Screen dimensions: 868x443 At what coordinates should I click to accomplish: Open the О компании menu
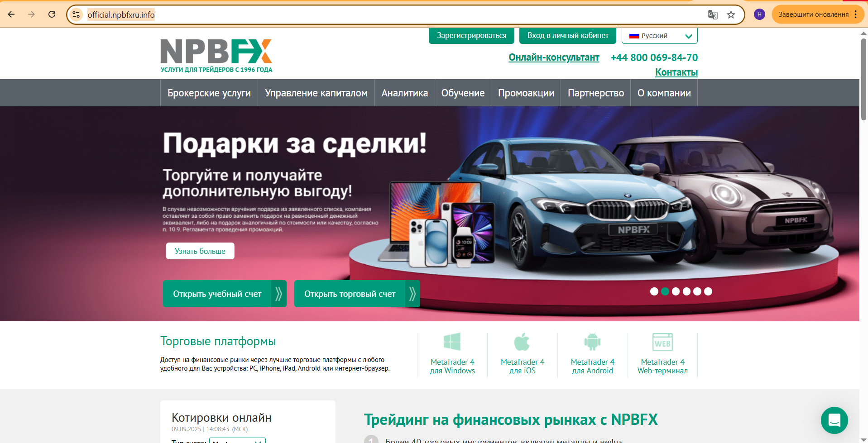664,93
